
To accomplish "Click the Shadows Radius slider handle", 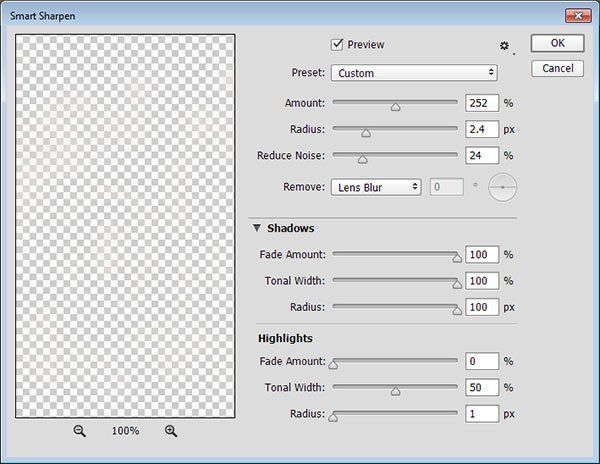I will (457, 311).
